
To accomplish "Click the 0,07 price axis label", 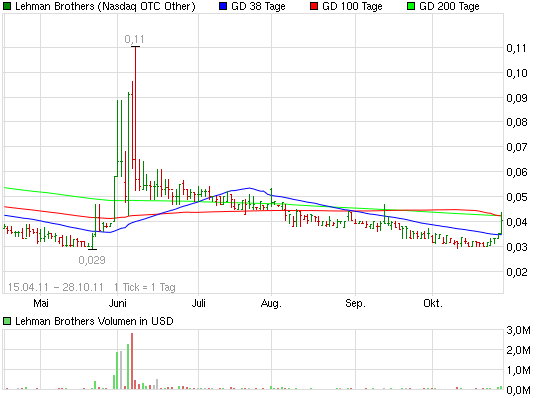I will pos(517,147).
